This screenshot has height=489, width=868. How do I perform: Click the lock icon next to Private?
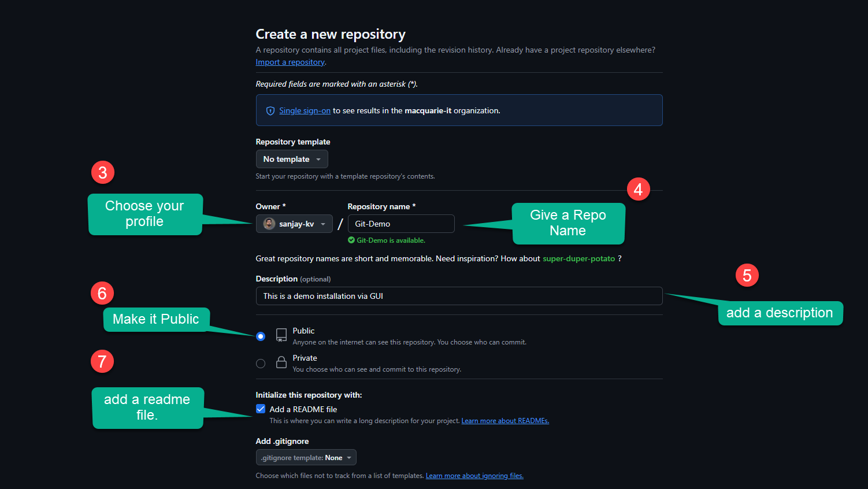[281, 361]
